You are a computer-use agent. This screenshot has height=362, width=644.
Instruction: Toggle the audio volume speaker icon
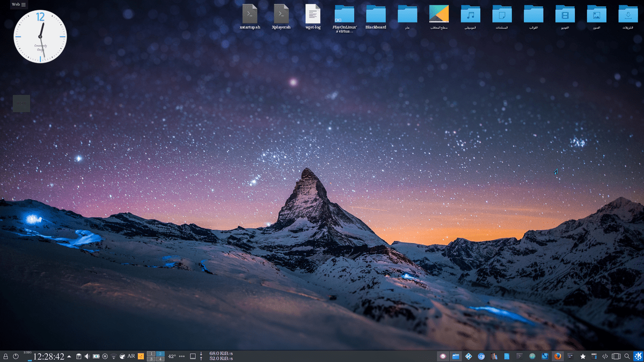[x=87, y=356]
